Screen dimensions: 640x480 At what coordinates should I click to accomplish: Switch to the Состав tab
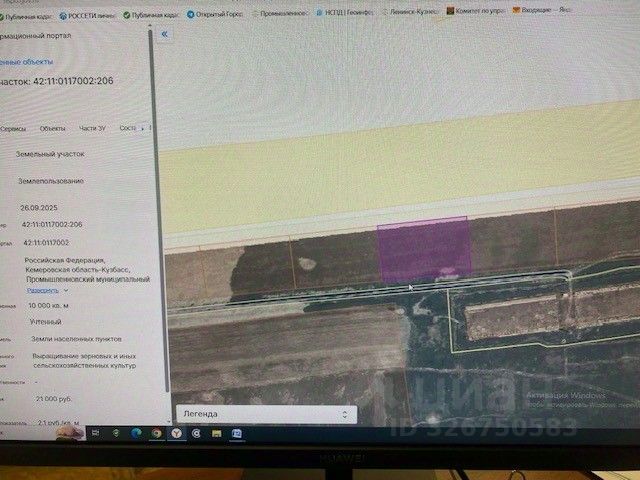click(x=127, y=128)
